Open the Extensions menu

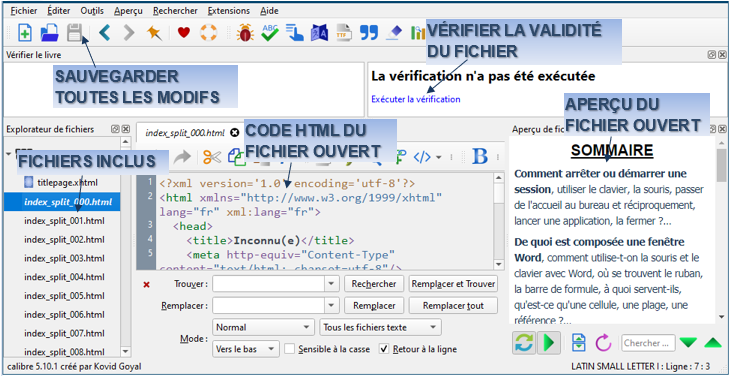pyautogui.click(x=229, y=10)
